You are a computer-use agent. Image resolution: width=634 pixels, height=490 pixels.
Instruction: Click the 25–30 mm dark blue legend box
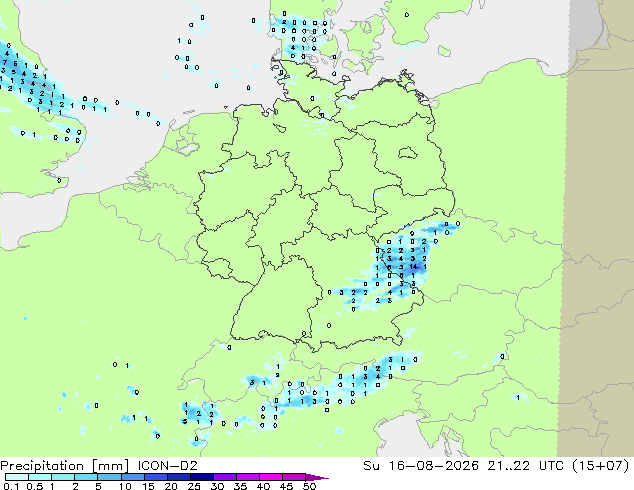point(201,477)
